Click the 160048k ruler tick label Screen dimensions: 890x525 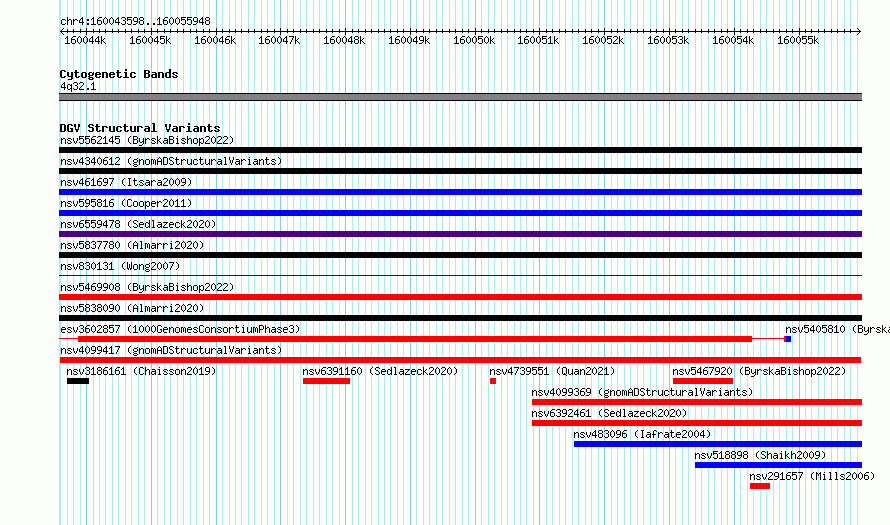[344, 40]
